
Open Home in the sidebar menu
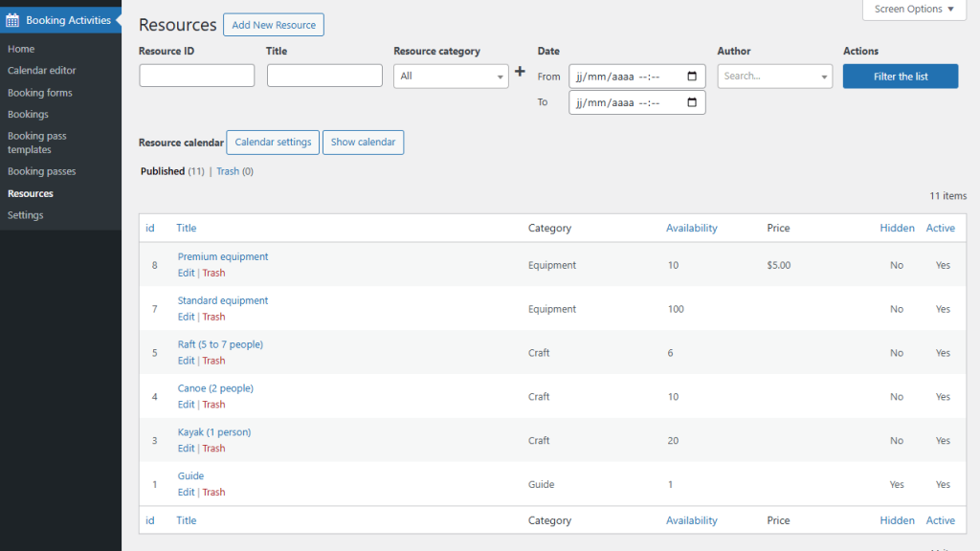[x=21, y=49]
